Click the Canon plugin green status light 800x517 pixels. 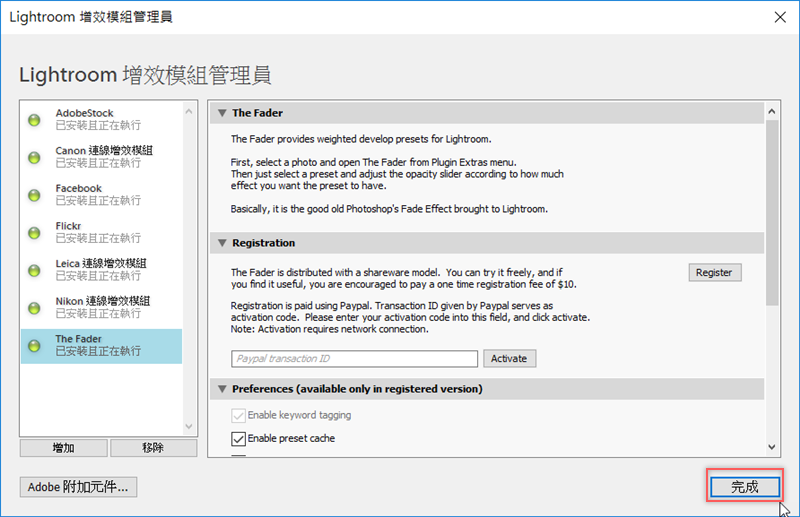click(x=34, y=157)
